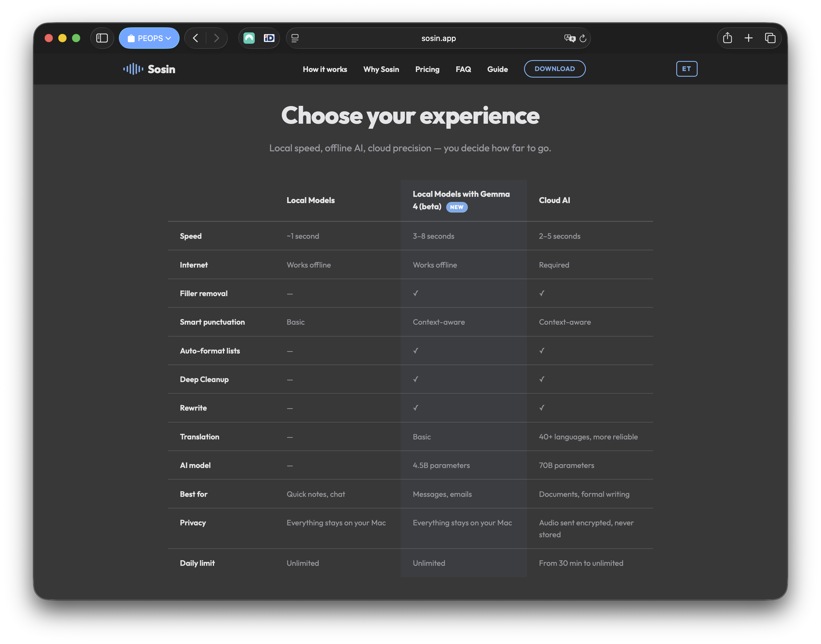This screenshot has height=644, width=821.
Task: Open the Share sheet icon
Action: [x=728, y=38]
